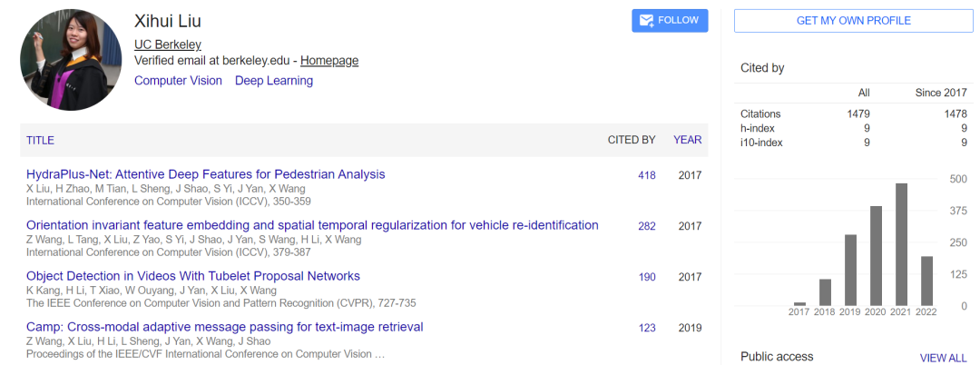This screenshot has width=980, height=365.
Task: Select the Computer Vision interest tag
Action: [x=178, y=81]
